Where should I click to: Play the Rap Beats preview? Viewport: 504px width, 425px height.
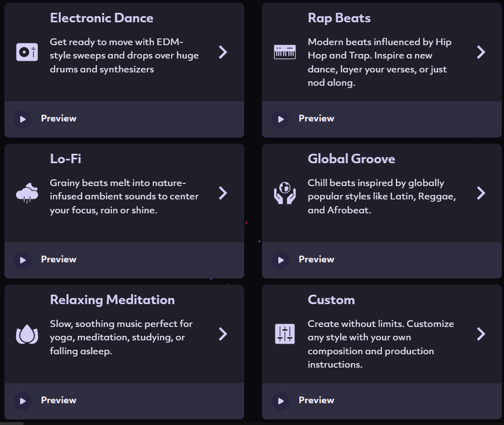tap(280, 119)
